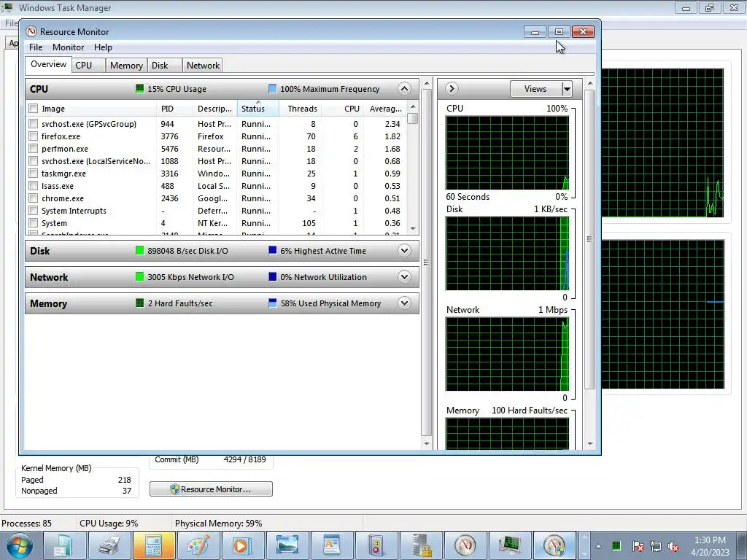Click the green Network I/O color swatch
The height and width of the screenshot is (560, 747).
coord(139,276)
